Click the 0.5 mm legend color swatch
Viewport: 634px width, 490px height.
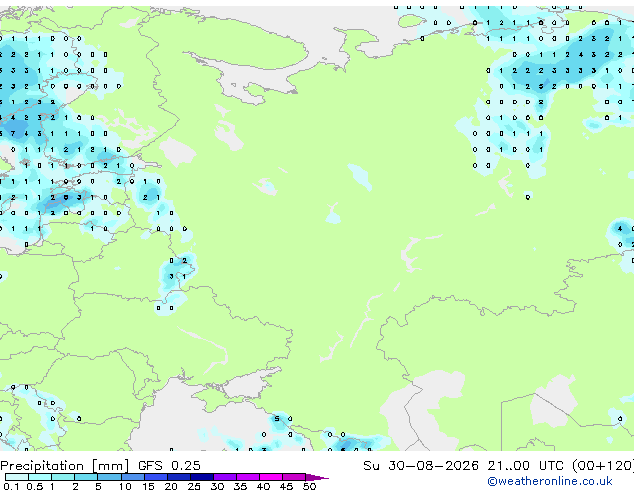[40, 477]
